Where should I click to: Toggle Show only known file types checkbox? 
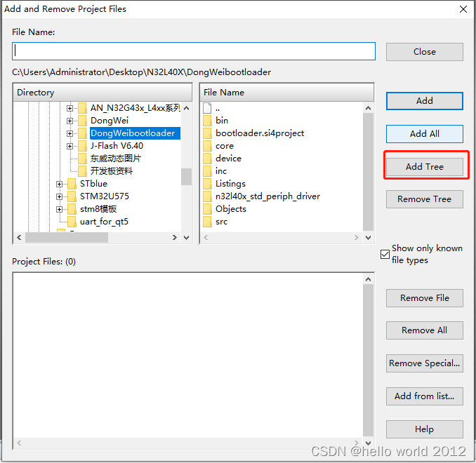[385, 254]
